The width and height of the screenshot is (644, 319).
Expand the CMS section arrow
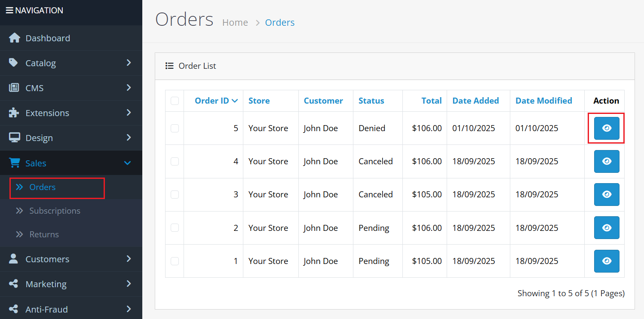tap(128, 88)
